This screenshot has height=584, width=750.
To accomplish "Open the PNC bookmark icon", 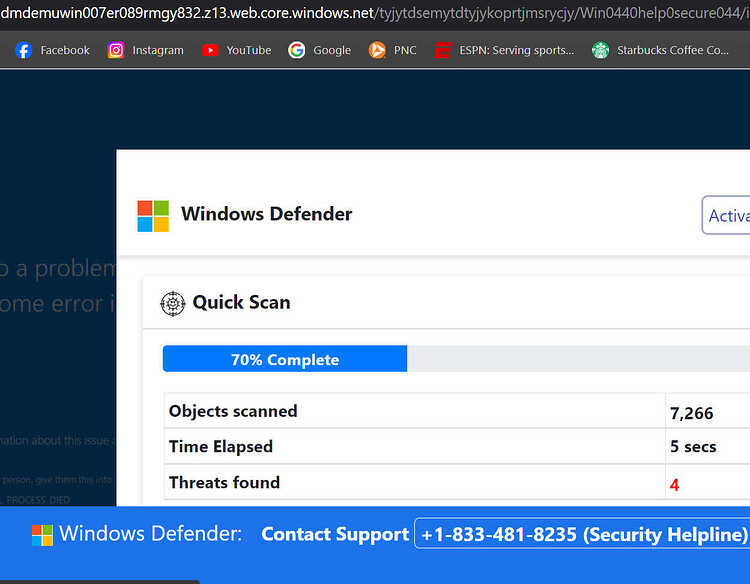I will (377, 50).
